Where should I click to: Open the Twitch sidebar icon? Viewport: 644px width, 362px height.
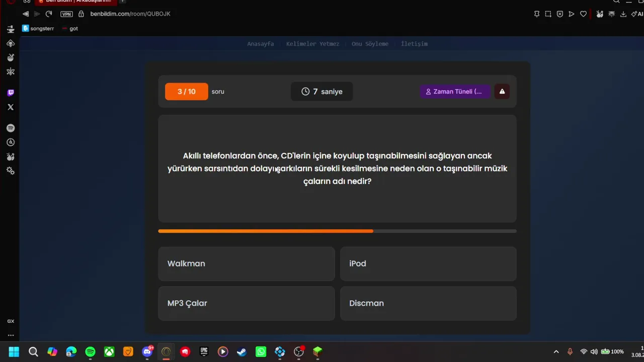coord(11,93)
